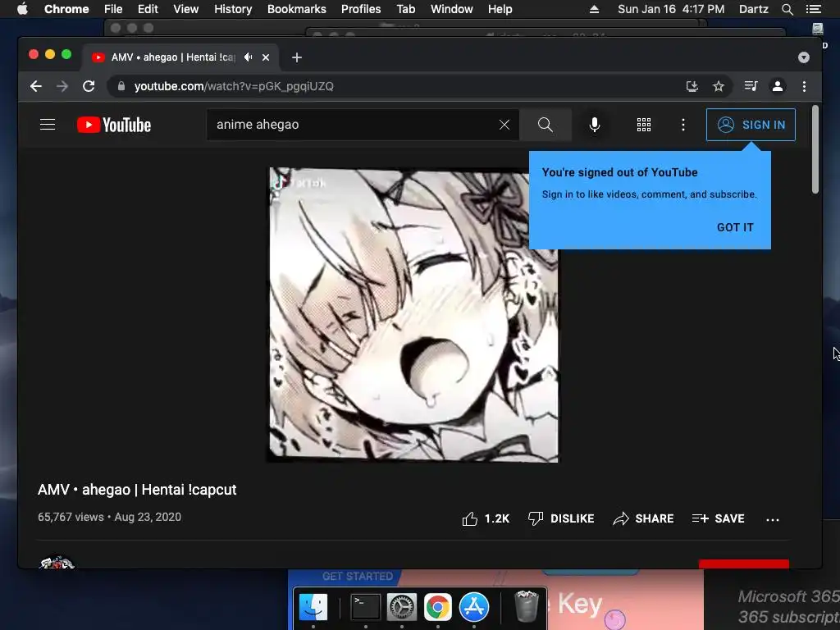The image size is (840, 630).
Task: Open the Apple menu
Action: point(22,9)
